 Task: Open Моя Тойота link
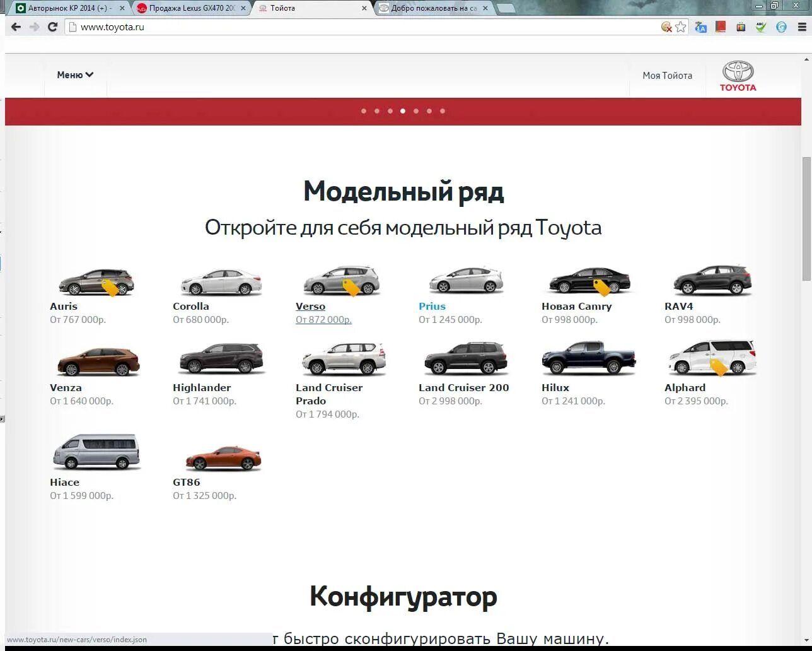667,76
